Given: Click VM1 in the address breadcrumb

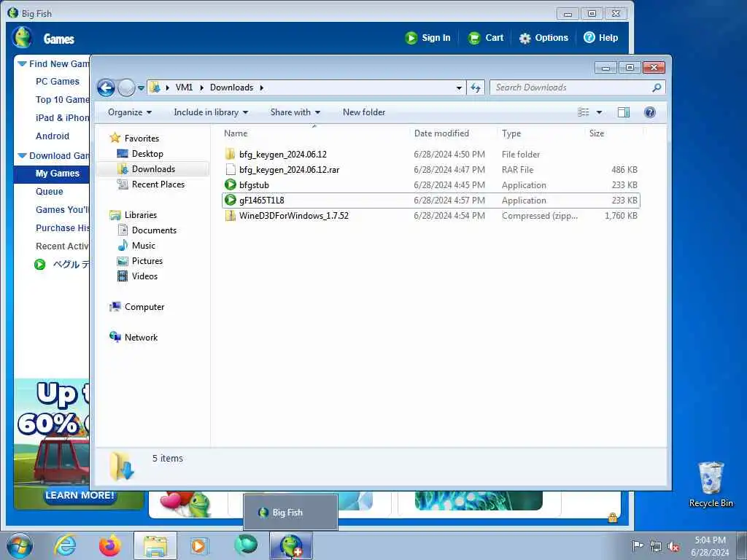Looking at the screenshot, I should (x=184, y=87).
